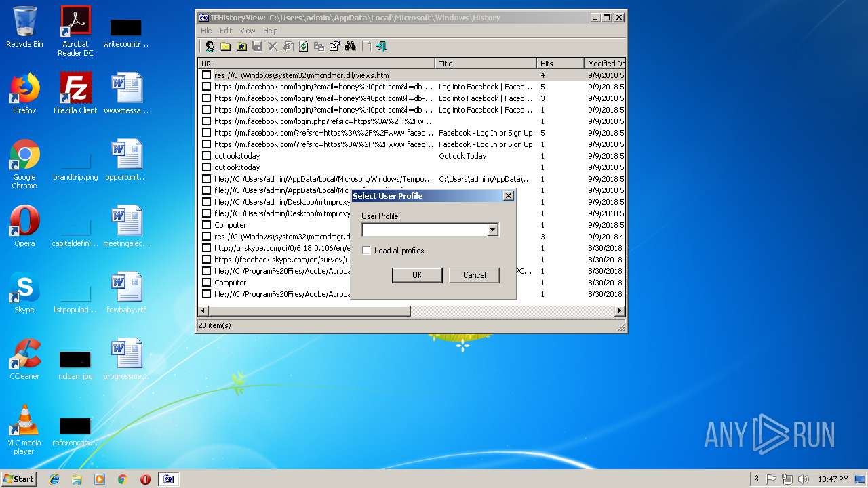
Task: Check the box for mmcndmgr.dll/views.htm row
Action: click(x=207, y=75)
